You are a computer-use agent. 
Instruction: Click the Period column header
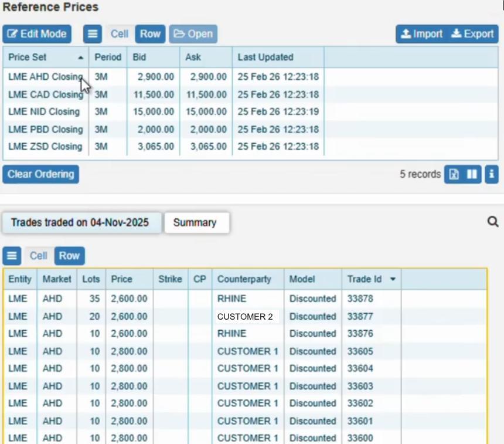(x=108, y=57)
